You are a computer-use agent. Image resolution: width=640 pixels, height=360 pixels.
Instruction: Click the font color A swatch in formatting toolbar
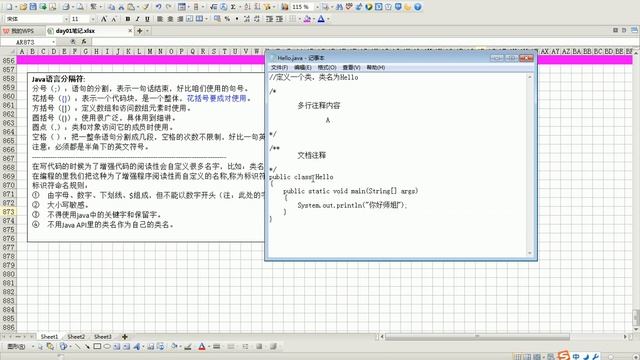[321, 19]
